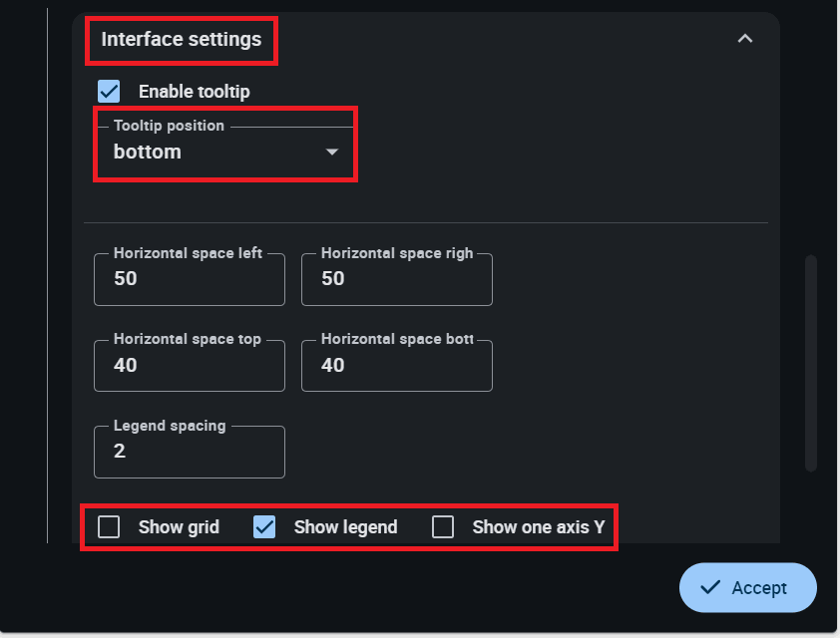Screen dimensions: 840x638
Task: Disable the Enable tooltip checkbox
Action: tap(109, 91)
